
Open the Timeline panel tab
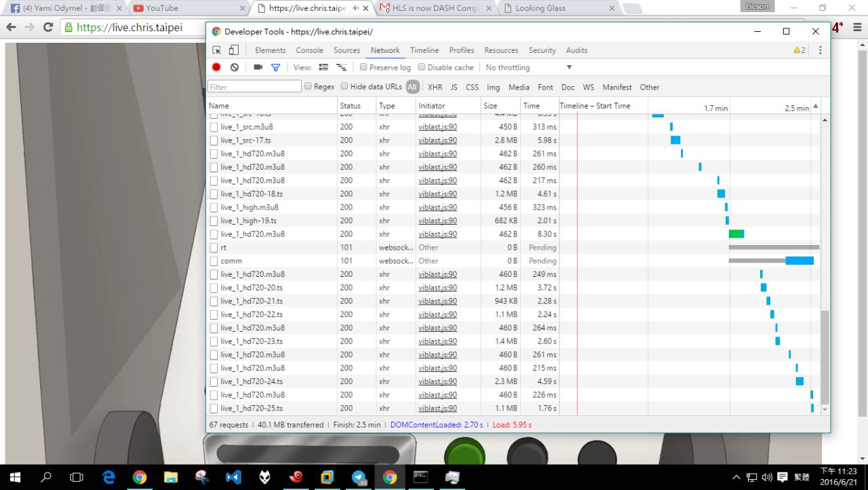click(x=424, y=50)
